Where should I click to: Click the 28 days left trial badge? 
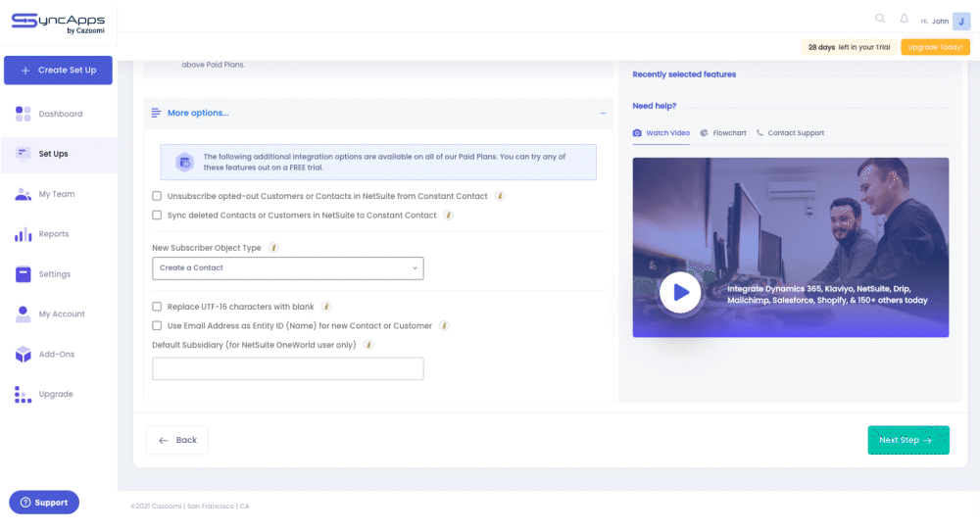[849, 47]
